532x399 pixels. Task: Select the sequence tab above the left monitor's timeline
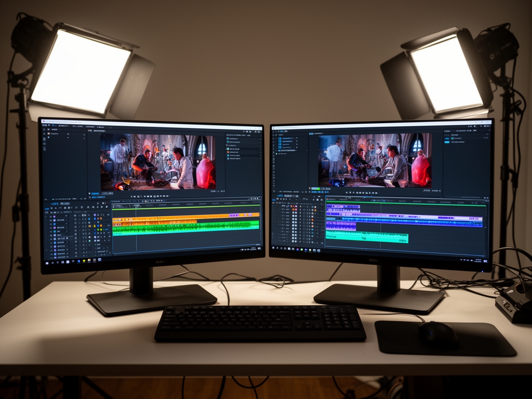[x=55, y=203]
